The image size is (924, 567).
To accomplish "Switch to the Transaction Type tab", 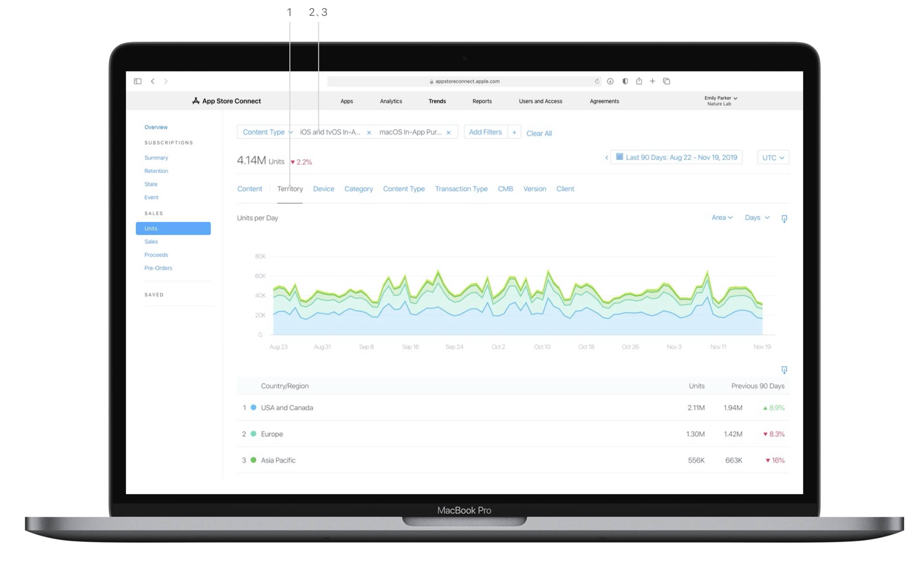I will click(x=461, y=189).
